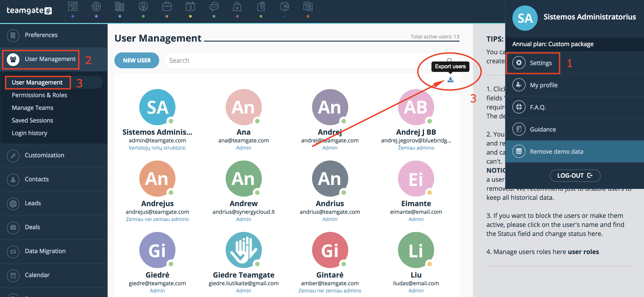Open the shopping bag download icon
This screenshot has width=644, height=297.
(x=237, y=7)
